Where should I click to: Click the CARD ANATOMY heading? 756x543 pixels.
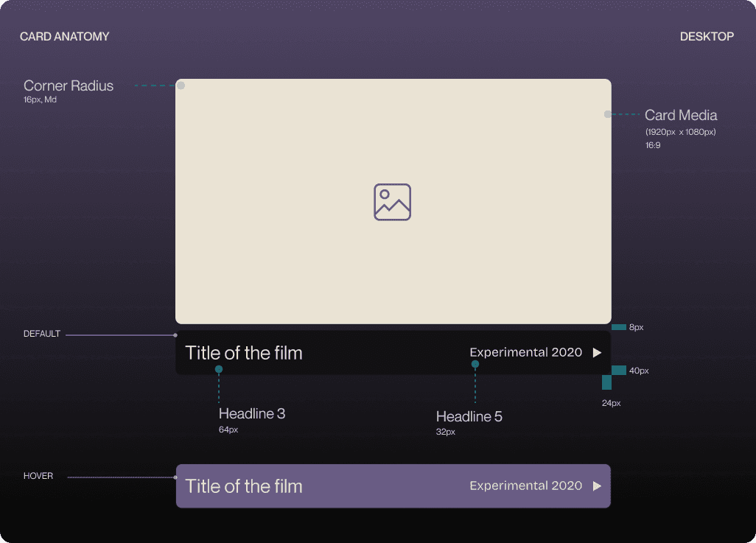65,37
